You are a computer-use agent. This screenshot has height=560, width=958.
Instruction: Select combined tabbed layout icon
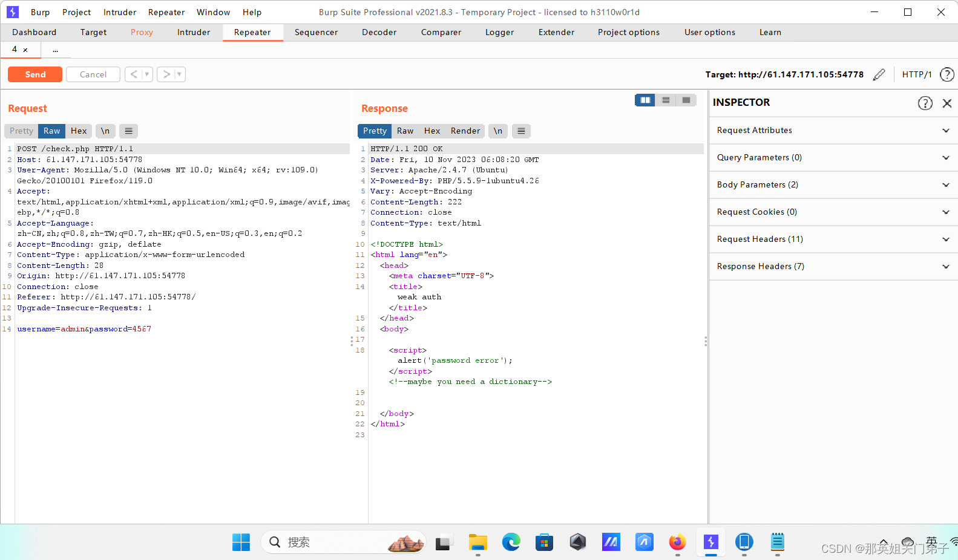[686, 100]
